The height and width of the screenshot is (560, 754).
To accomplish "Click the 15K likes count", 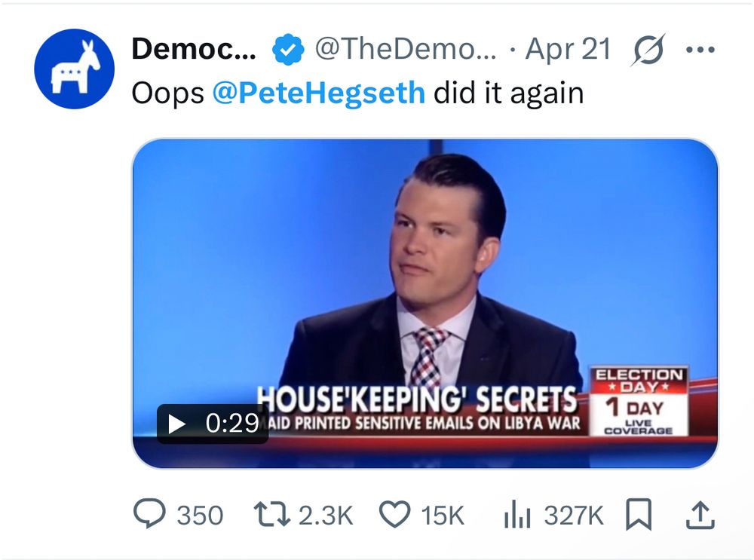I will point(443,516).
